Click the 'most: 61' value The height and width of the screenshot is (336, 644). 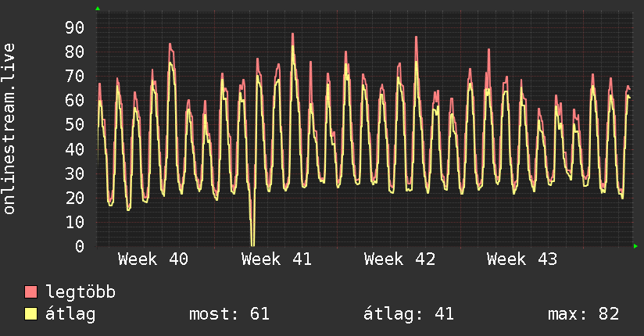(229, 314)
